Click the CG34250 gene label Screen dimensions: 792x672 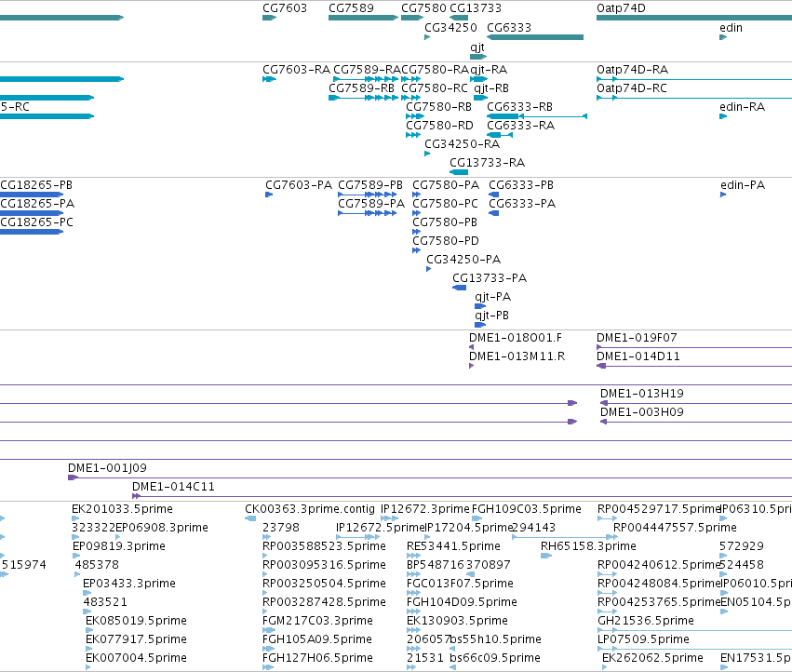click(x=450, y=28)
